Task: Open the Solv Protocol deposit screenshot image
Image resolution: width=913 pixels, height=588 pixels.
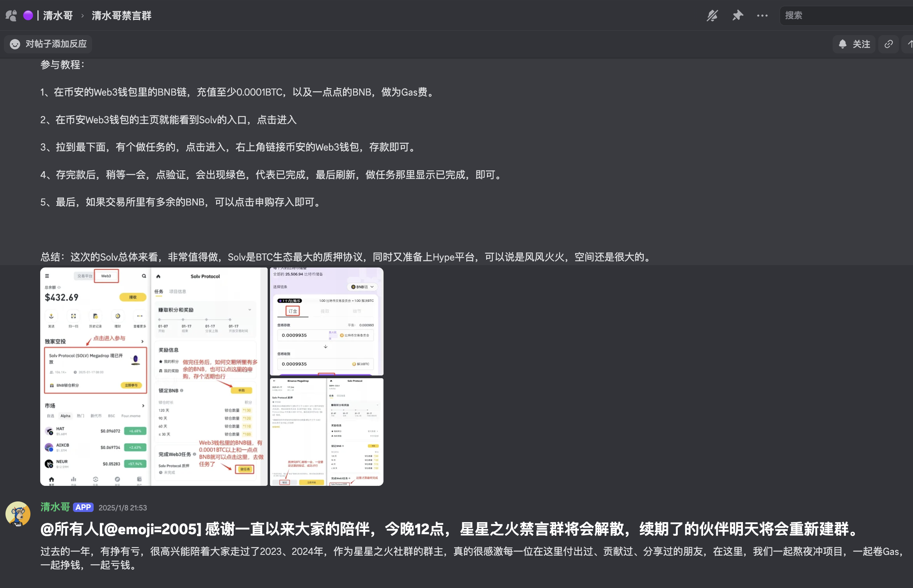Action: 326,322
